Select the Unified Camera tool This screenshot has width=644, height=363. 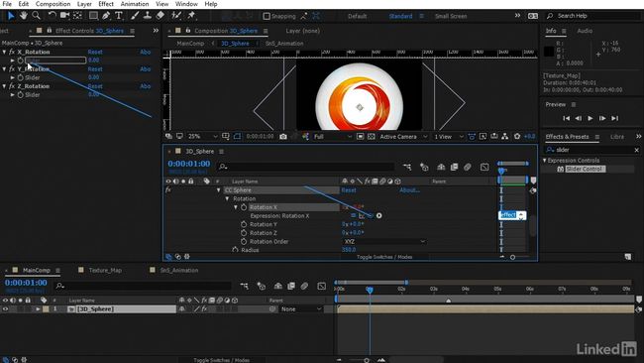(64, 16)
